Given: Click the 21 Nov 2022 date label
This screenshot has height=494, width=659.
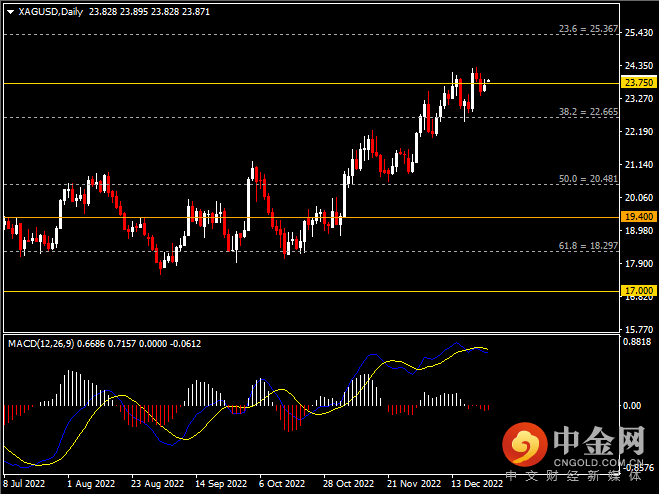Looking at the screenshot, I should click(414, 483).
